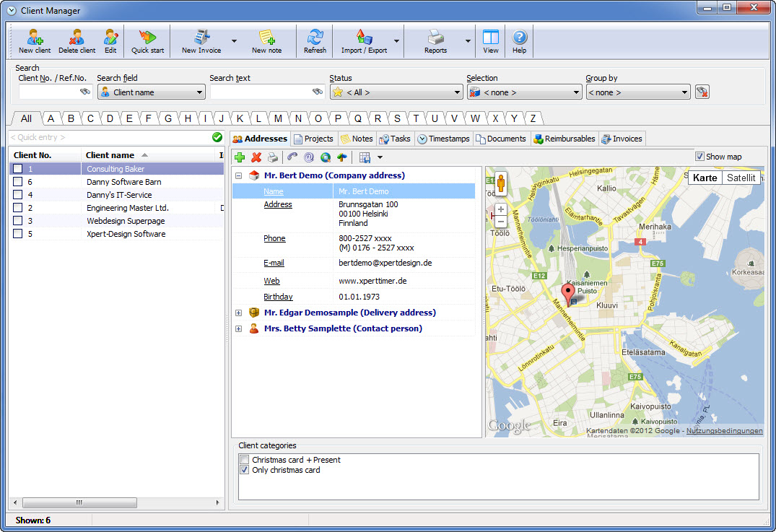Open the Group by dropdown
The image size is (776, 532).
[638, 92]
